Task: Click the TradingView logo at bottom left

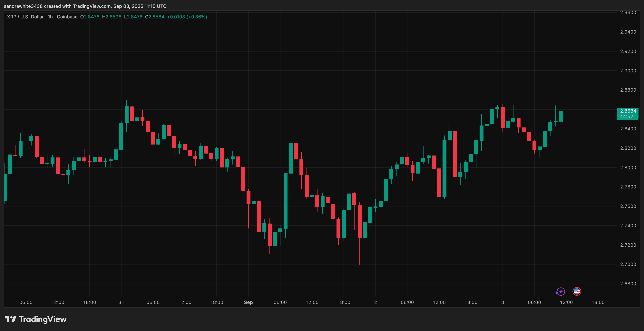Action: pos(35,319)
